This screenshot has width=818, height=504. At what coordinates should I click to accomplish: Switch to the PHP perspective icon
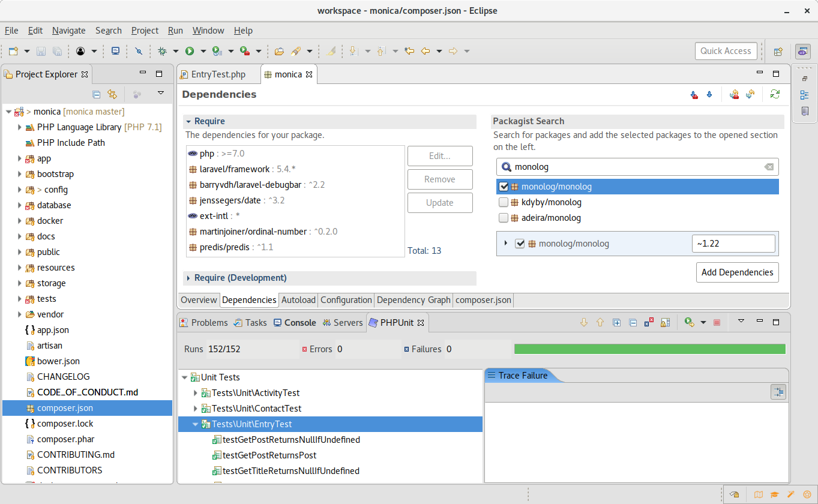click(x=802, y=52)
